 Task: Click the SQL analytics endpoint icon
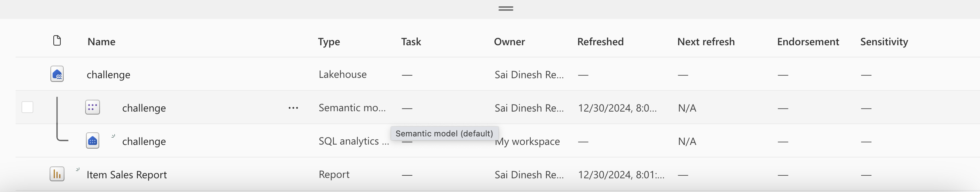point(93,141)
